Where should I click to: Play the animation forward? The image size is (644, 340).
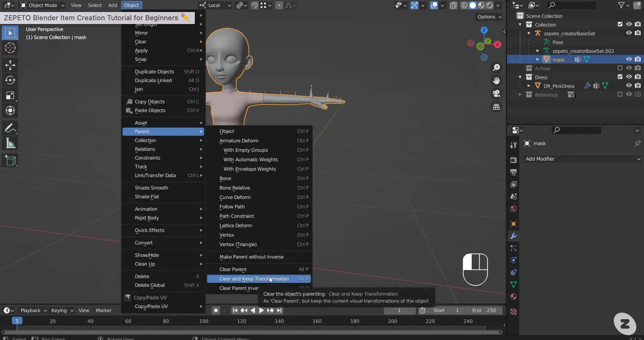coord(261,311)
